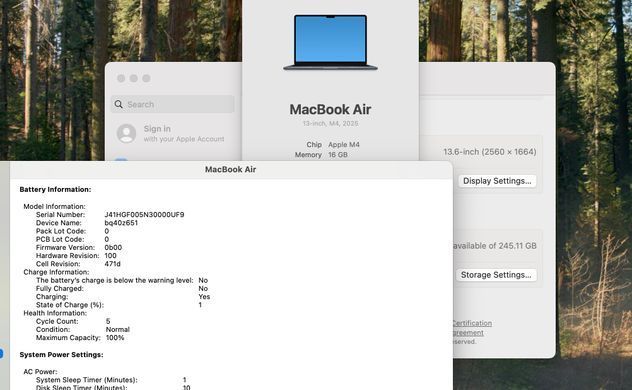Click the 'System Power Settings:' heading
632x390 pixels.
click(x=61, y=355)
